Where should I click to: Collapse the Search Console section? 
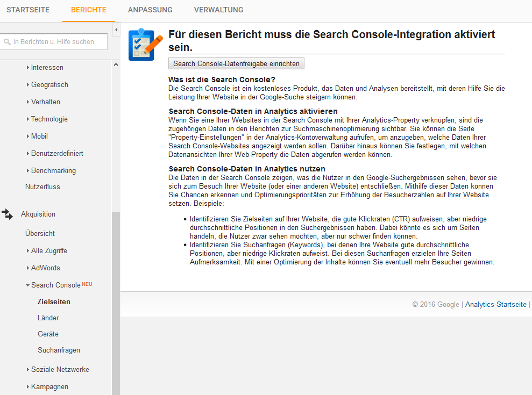click(x=53, y=285)
